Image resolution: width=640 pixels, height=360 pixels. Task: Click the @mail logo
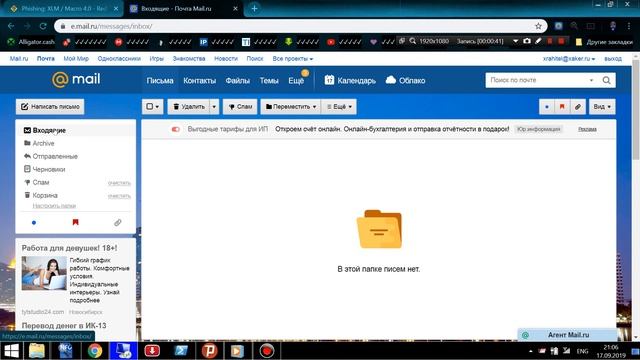click(x=76, y=80)
